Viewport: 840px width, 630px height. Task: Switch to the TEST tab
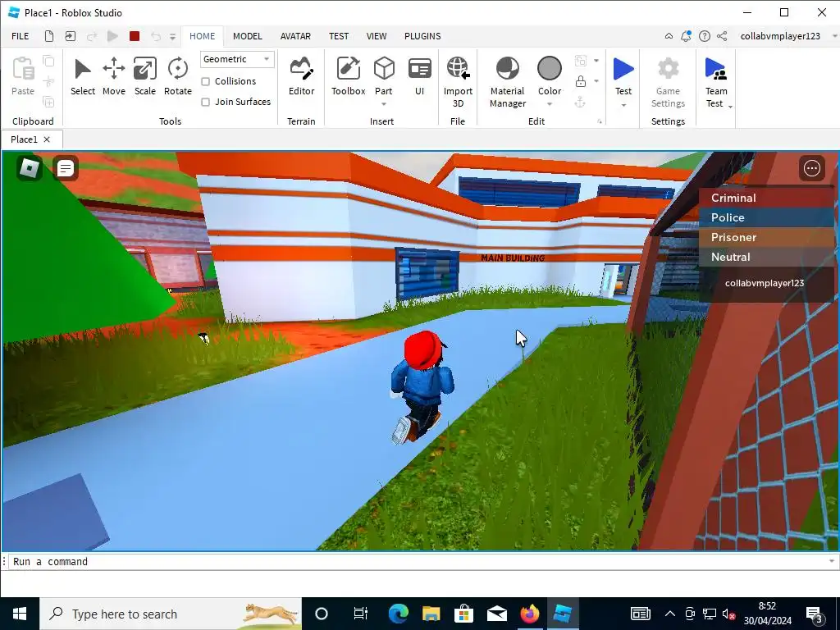[x=339, y=36]
